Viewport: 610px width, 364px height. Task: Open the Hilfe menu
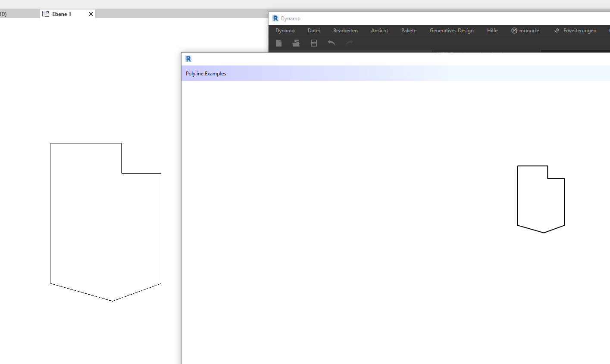492,30
